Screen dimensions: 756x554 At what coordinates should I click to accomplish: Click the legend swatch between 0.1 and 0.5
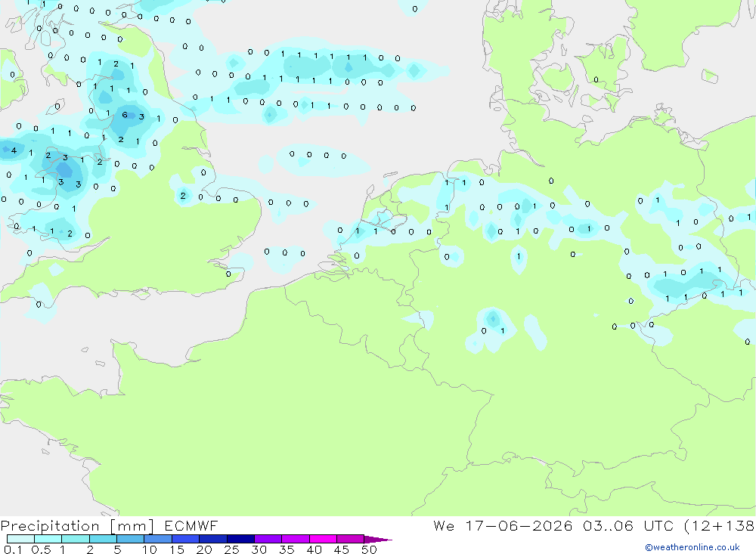tap(20, 539)
